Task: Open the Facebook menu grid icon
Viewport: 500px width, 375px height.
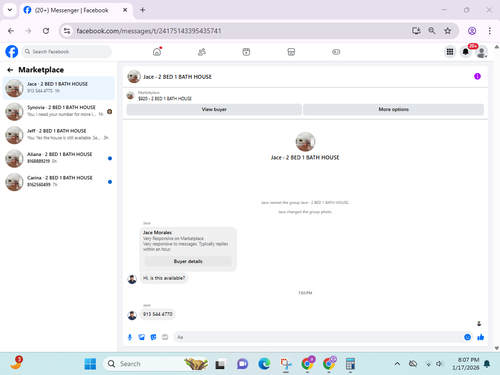Action: click(450, 52)
